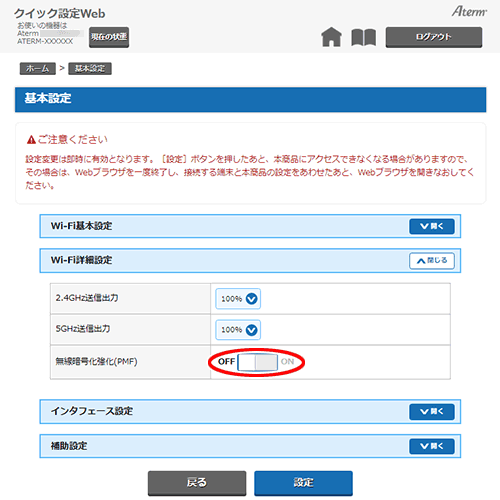This screenshot has height=500, width=500.
Task: Click the ATERM-XXXXXX model text
Action: (45, 41)
